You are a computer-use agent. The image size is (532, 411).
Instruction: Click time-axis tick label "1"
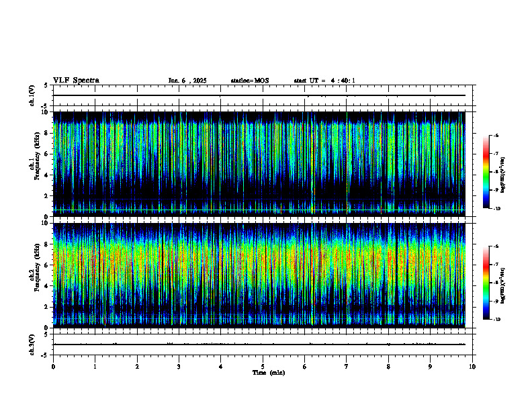click(x=95, y=367)
